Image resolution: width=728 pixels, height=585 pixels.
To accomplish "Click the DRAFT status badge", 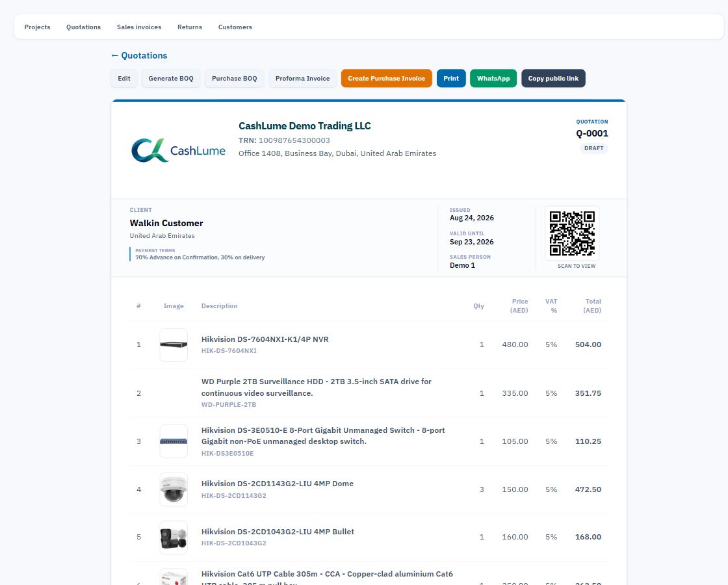I will (x=594, y=148).
